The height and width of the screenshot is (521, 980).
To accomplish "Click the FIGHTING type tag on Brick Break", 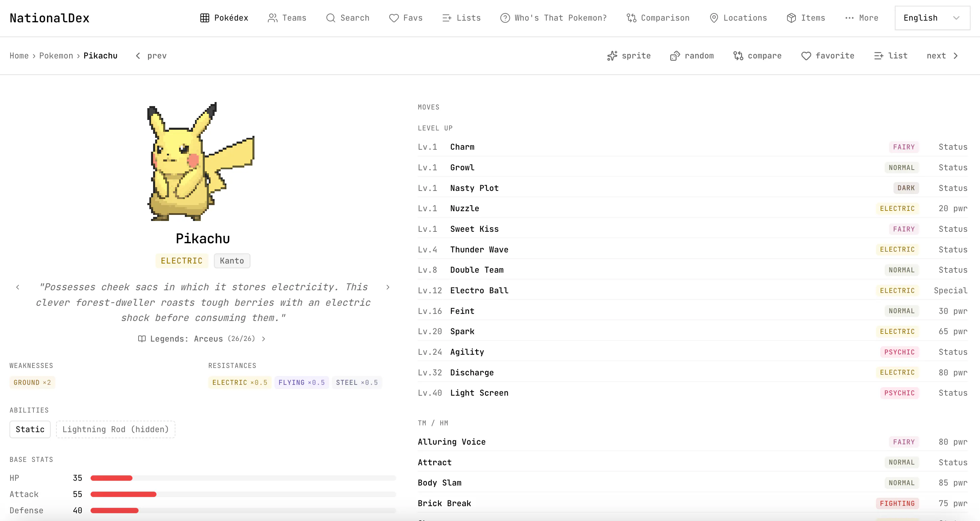I will [897, 503].
